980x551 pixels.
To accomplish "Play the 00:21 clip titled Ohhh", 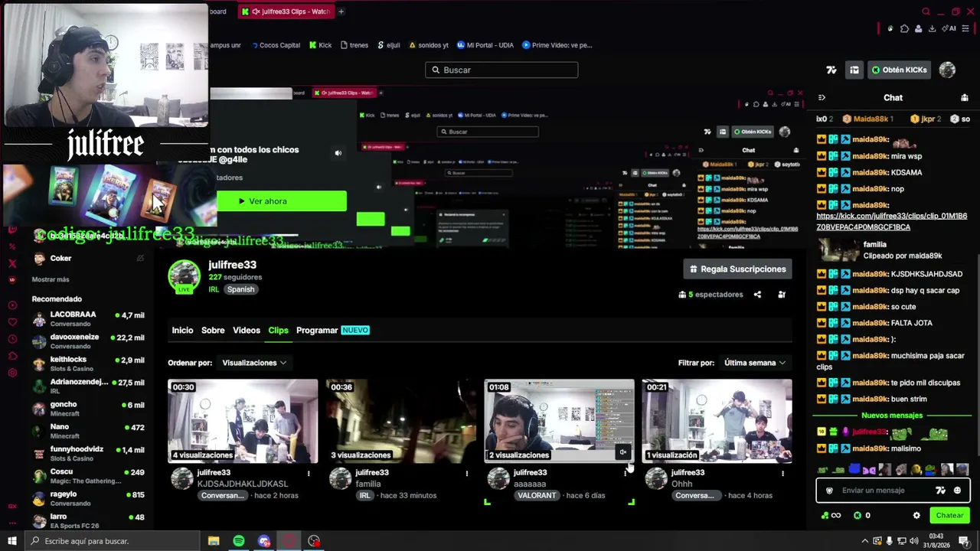I will 717,421.
